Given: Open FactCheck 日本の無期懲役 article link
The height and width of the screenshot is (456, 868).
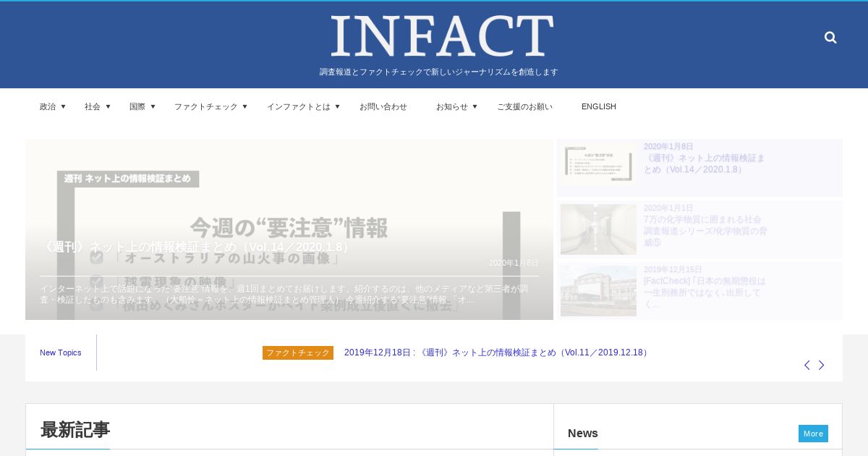Looking at the screenshot, I should pos(705,292).
